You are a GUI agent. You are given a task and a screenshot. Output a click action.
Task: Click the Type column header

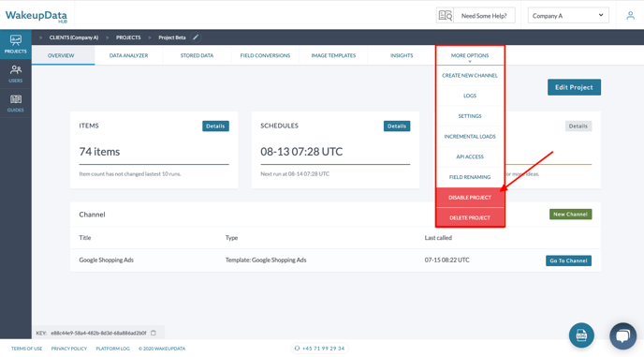click(231, 238)
